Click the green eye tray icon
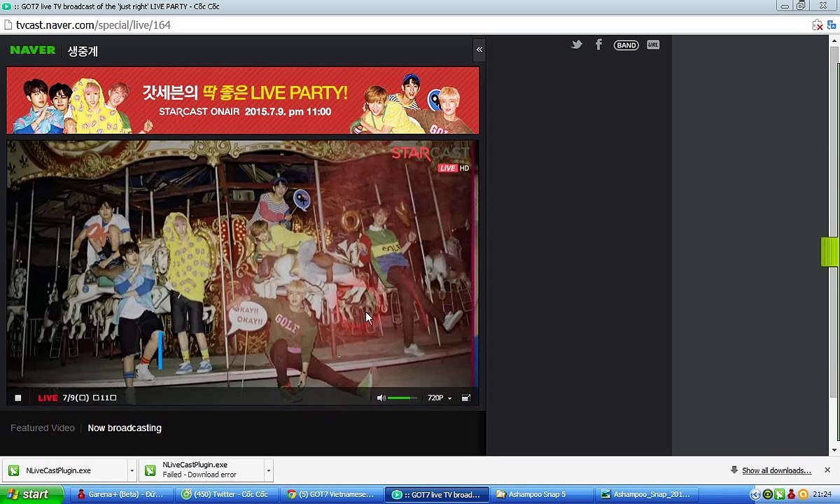Viewport: 840px width, 504px height. (767, 494)
